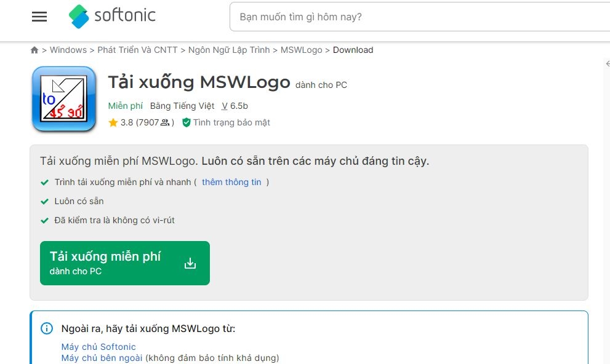Click the download arrow inside the green button
The image size is (610, 364).
[190, 263]
